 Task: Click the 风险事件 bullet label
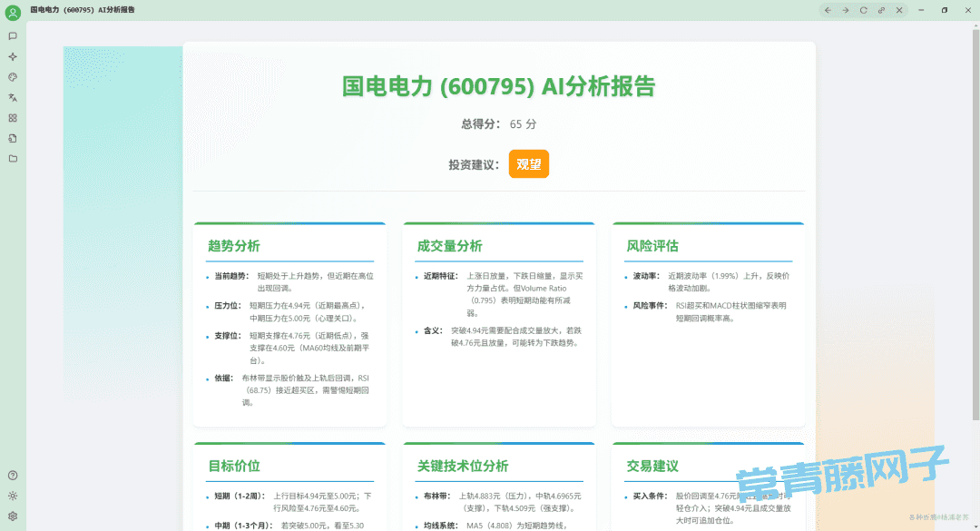650,306
